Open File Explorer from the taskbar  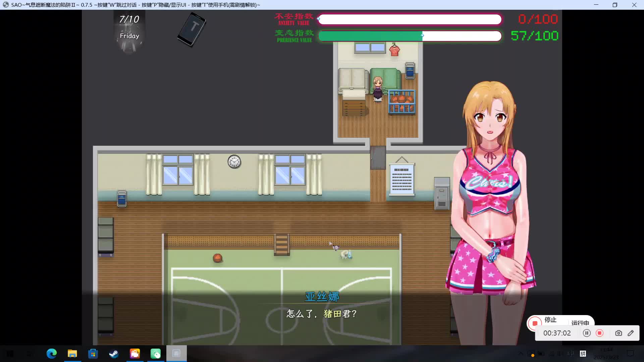(x=72, y=354)
